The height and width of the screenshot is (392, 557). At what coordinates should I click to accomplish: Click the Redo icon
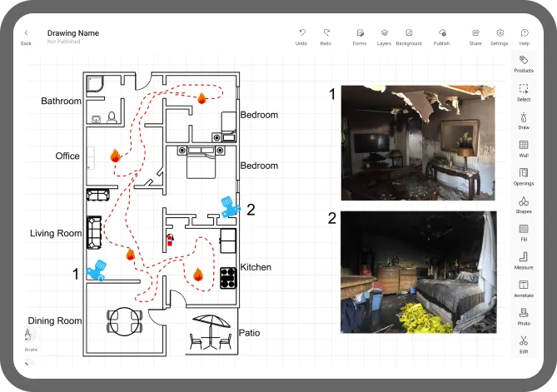coord(326,33)
